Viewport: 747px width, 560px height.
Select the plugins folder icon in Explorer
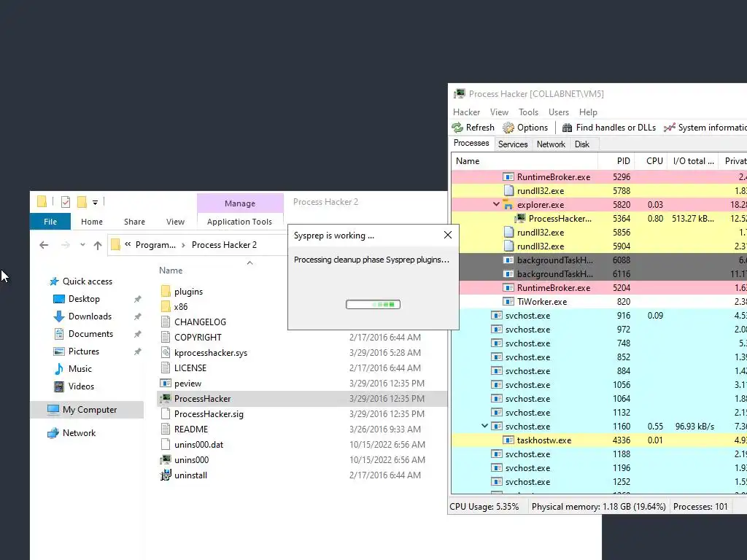[166, 291]
